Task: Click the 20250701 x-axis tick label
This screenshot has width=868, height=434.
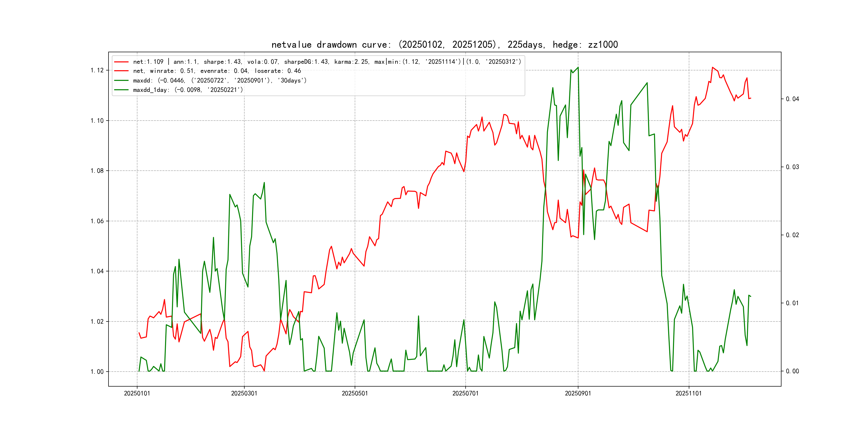Action: tap(465, 393)
